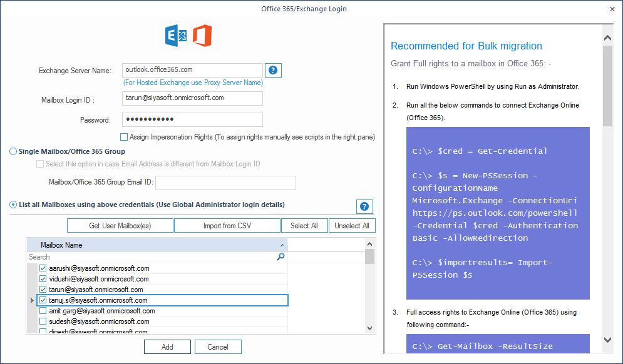Click the search magnifier icon in mailbox list
The height and width of the screenshot is (364, 623).
point(281,257)
